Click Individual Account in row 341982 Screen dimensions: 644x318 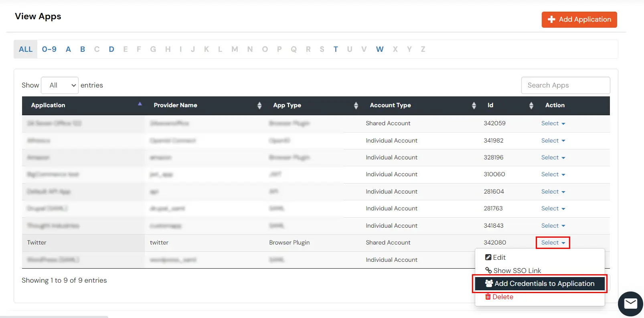tap(391, 141)
